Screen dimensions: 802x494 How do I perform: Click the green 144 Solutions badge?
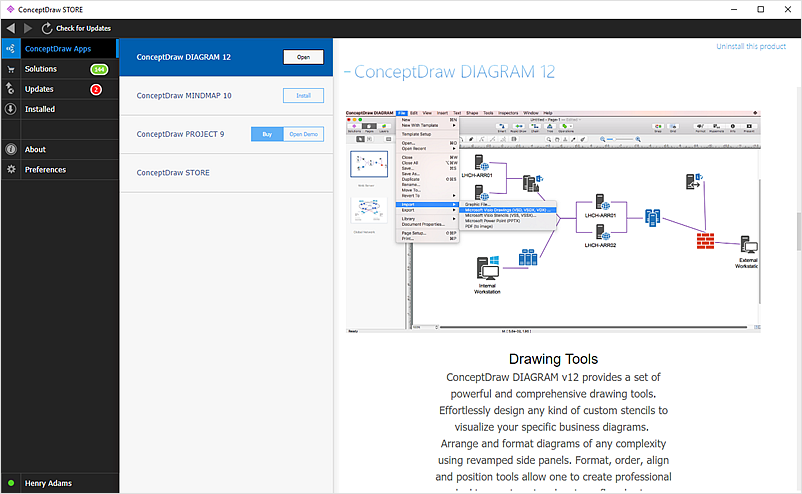click(x=99, y=69)
